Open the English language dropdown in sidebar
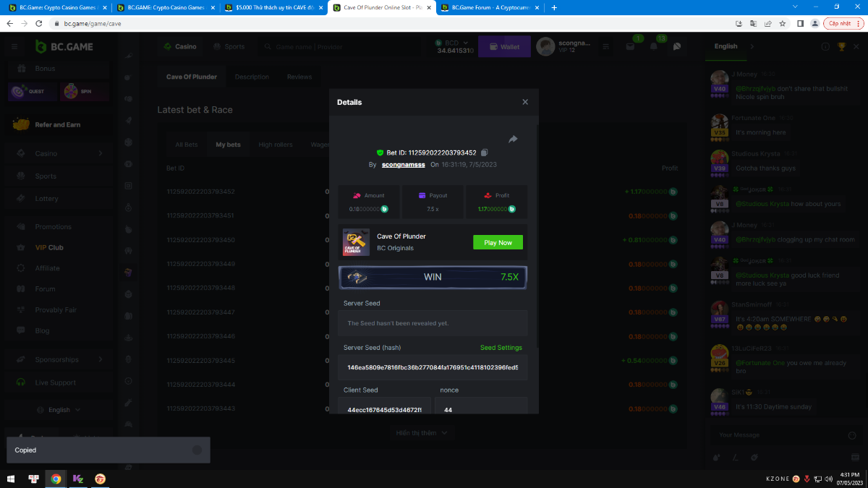This screenshot has width=868, height=488. point(64,410)
